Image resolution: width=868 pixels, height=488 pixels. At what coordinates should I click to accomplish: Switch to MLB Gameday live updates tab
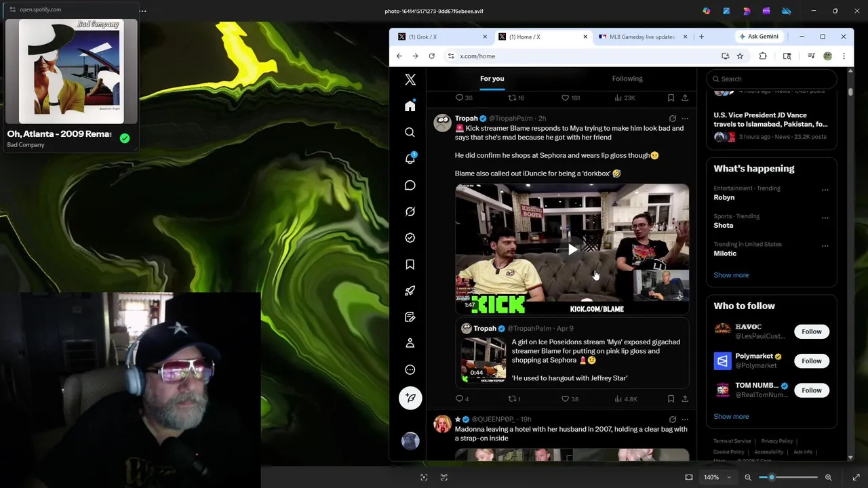(641, 37)
